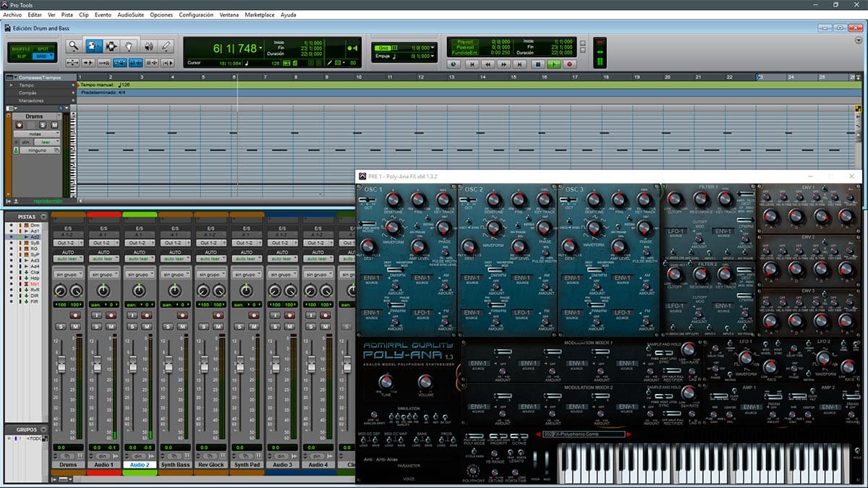
Task: Click the Online button left of transport
Action: coord(454,64)
